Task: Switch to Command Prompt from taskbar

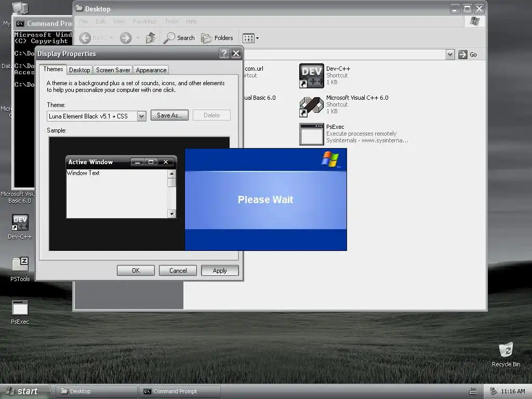Action: (x=179, y=391)
